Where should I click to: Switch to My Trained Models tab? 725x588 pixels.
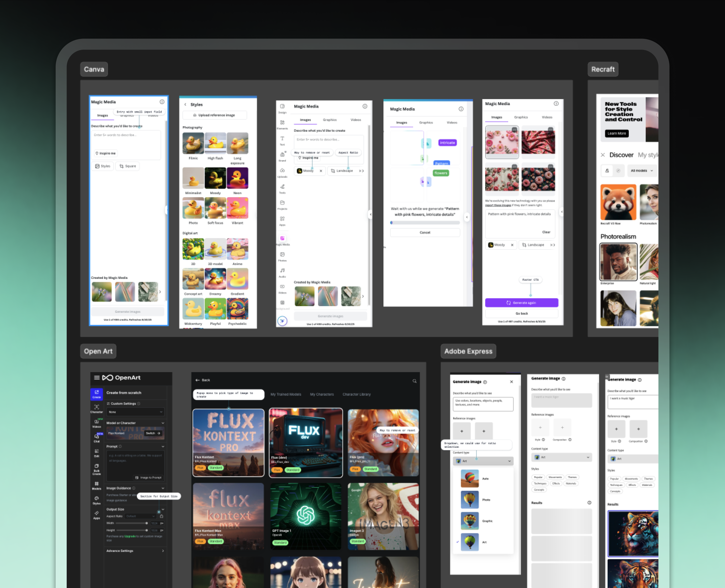286,394
